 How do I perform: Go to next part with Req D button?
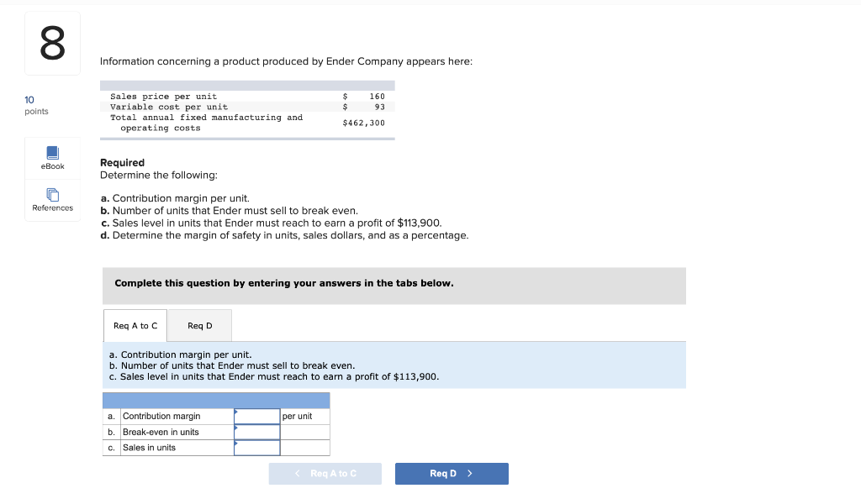coord(452,474)
